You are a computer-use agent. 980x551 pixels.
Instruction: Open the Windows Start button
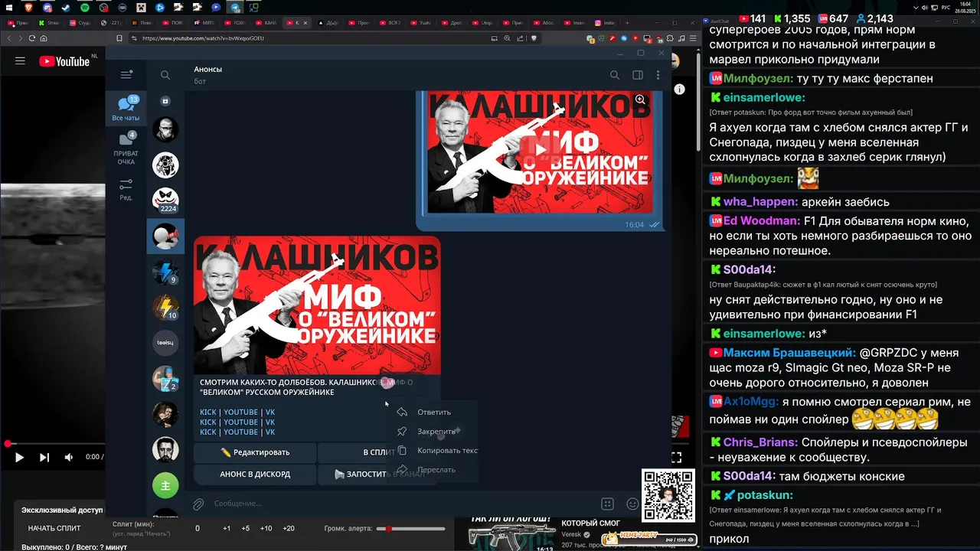[9, 7]
